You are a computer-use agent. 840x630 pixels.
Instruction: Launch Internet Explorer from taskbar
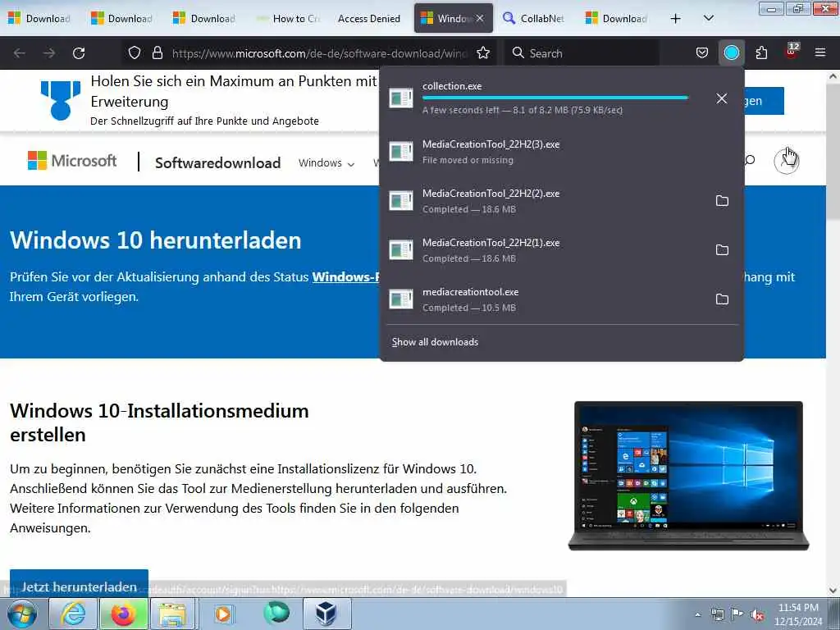tap(73, 614)
